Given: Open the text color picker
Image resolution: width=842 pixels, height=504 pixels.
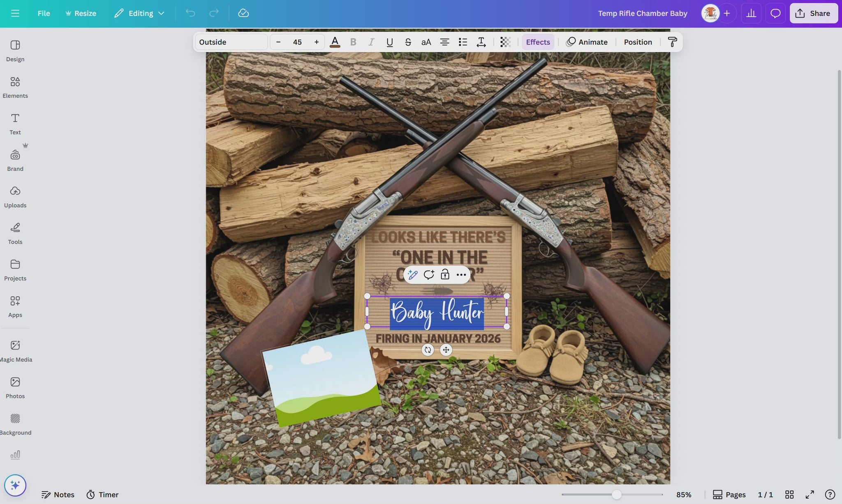Looking at the screenshot, I should click(335, 42).
